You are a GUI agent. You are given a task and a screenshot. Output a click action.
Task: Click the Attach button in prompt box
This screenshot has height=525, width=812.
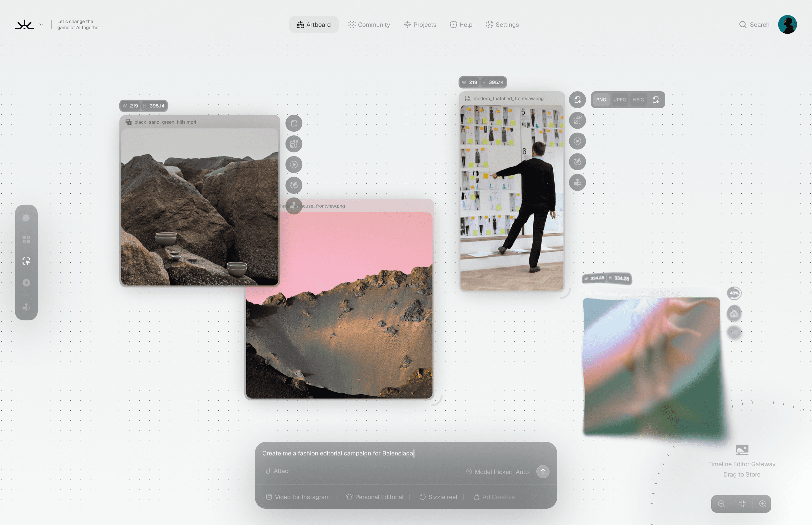[x=279, y=471]
